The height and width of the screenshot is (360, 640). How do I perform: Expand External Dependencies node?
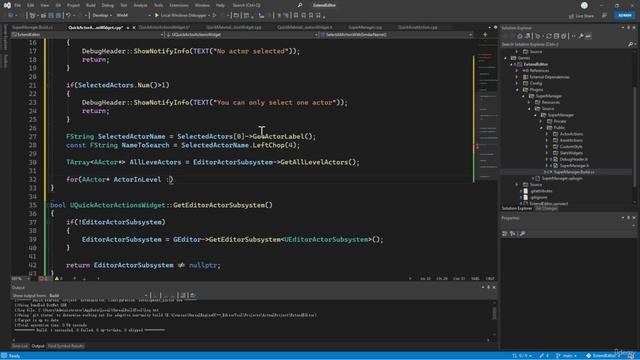point(517,77)
